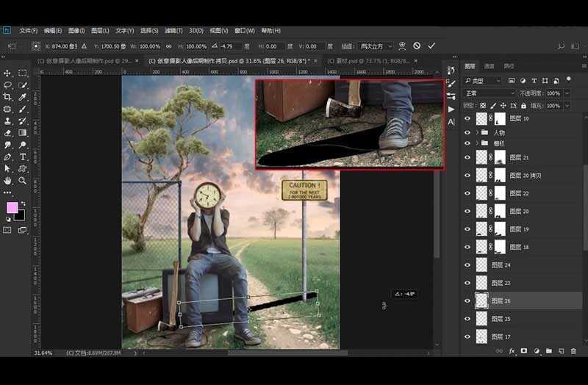Open the fx layer style menu
Image resolution: width=588 pixels, height=385 pixels.
[512, 351]
